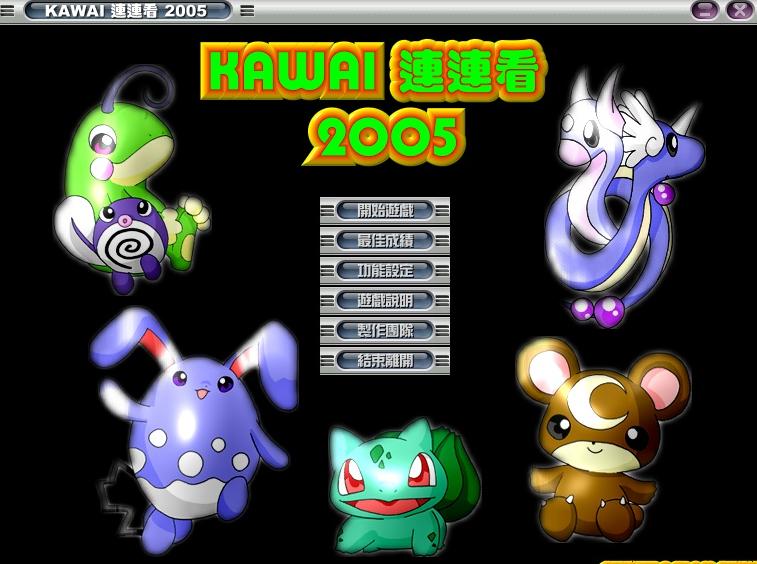Click the blue Dragonair serpent character
The width and height of the screenshot is (757, 564).
625,198
